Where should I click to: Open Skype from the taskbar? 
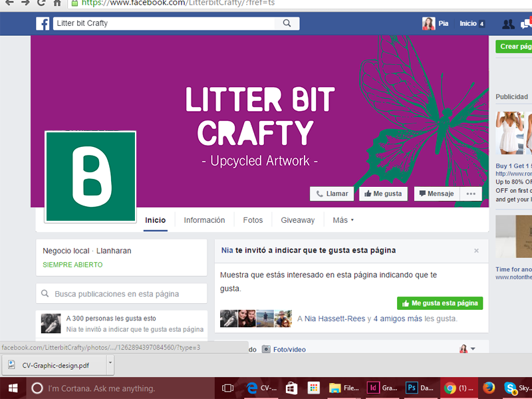click(517, 388)
